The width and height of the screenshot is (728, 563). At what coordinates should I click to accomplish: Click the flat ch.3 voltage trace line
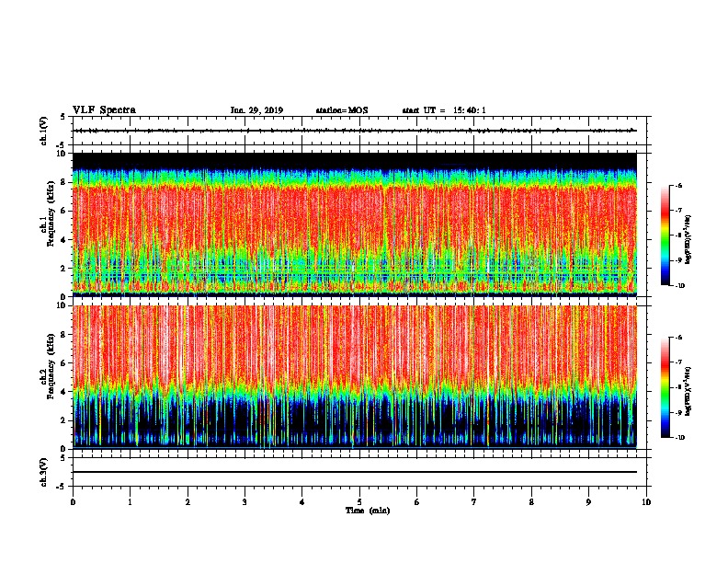click(x=355, y=472)
